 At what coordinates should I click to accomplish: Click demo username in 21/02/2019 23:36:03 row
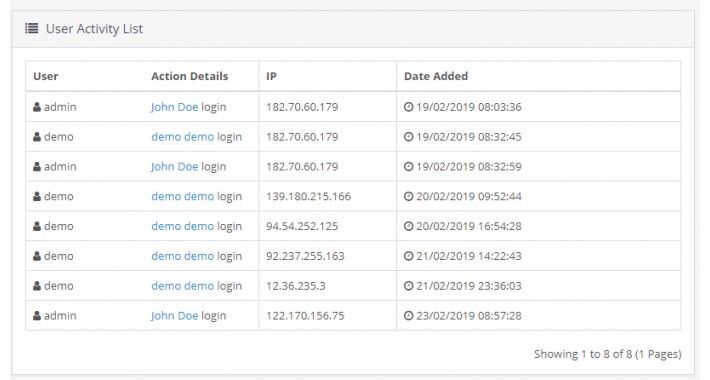click(58, 286)
